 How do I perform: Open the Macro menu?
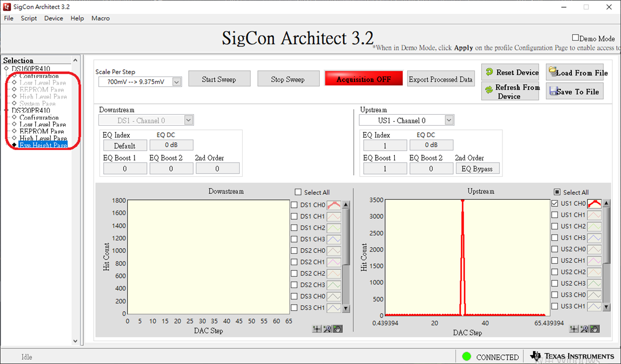[100, 18]
